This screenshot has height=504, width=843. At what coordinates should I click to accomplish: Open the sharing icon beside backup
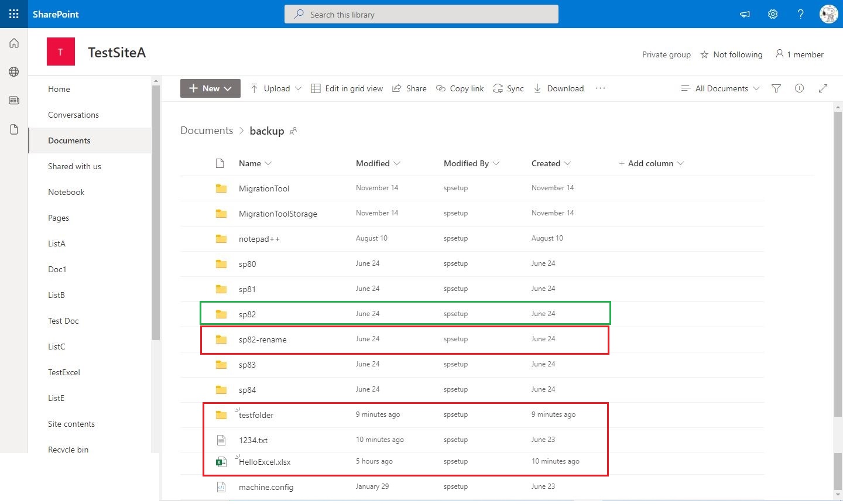coord(293,131)
